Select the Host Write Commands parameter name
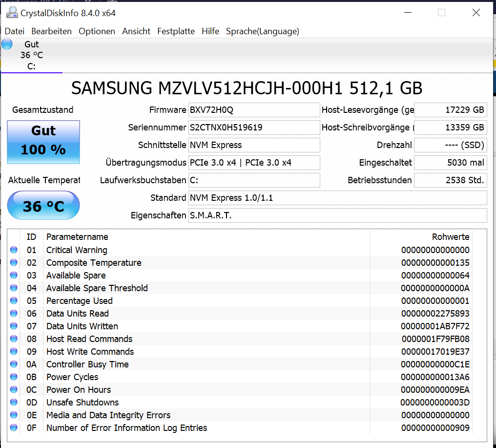Viewport: 496px width, 448px height. tap(90, 352)
